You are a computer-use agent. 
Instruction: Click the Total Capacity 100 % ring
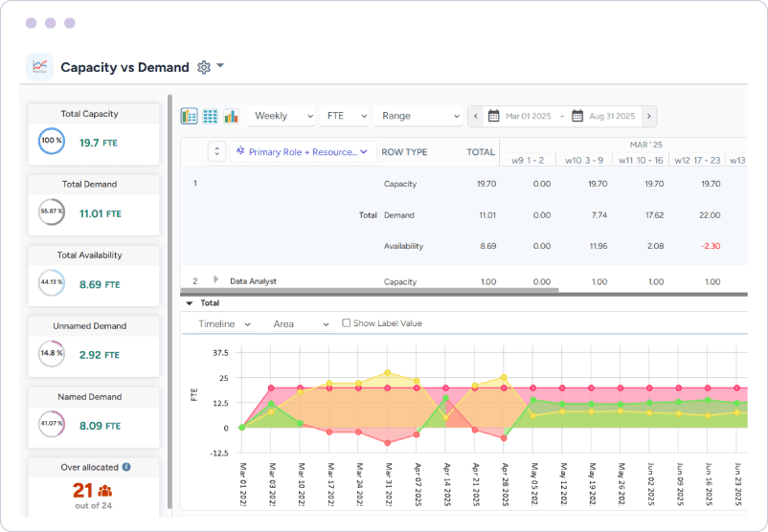(52, 141)
